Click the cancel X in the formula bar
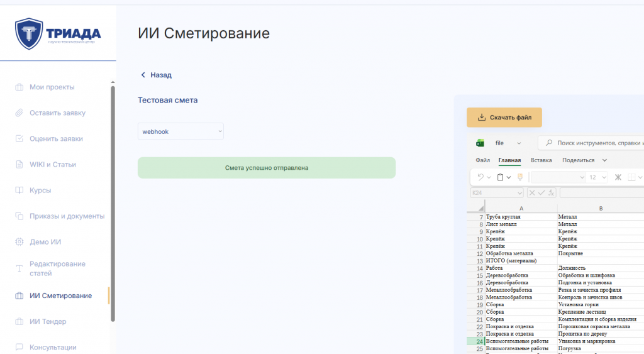Image resolution: width=644 pixels, height=354 pixels. coord(532,192)
